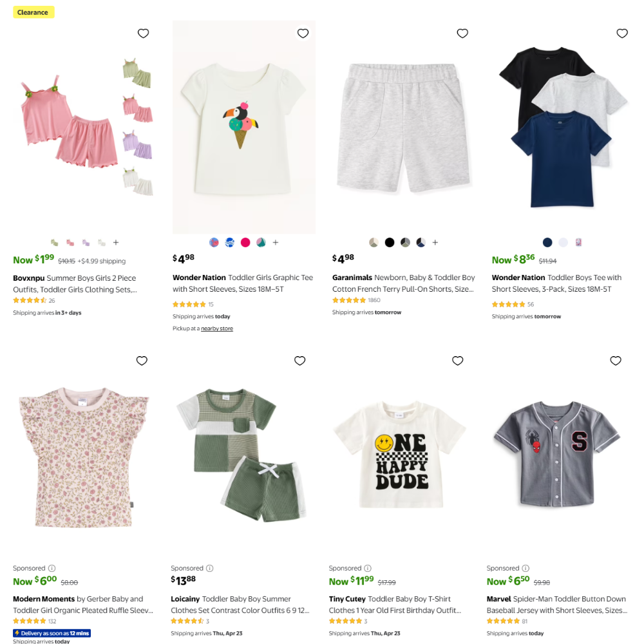
Task: Add Modern Moments floral ruffle top to favorites
Action: (x=142, y=361)
